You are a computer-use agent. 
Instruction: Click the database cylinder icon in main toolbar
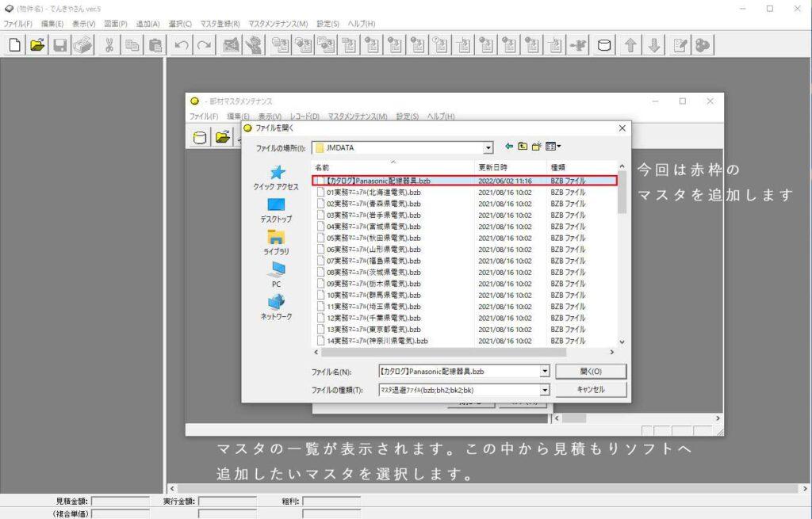click(604, 45)
